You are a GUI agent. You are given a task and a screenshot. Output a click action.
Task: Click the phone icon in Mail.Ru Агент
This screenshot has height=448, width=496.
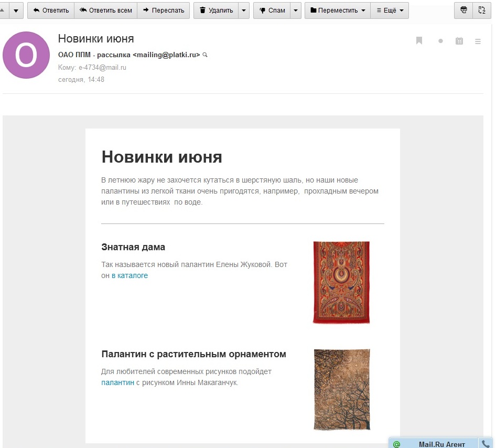point(486,444)
